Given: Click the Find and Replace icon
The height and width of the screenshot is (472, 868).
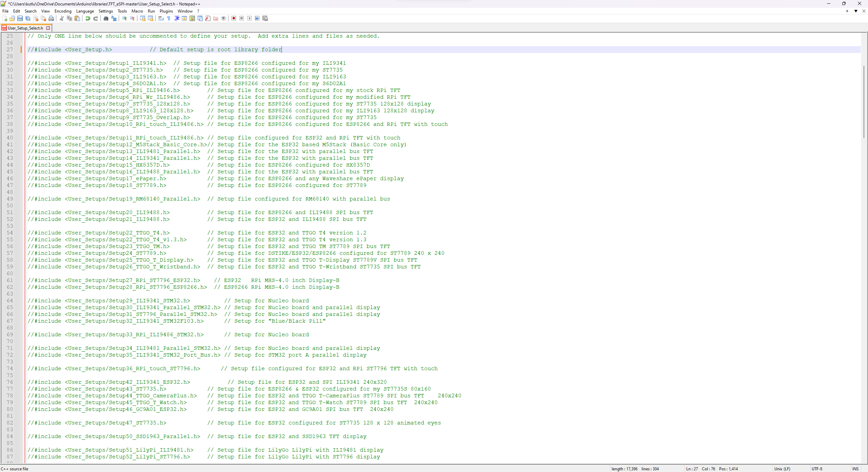Looking at the screenshot, I should point(114,18).
